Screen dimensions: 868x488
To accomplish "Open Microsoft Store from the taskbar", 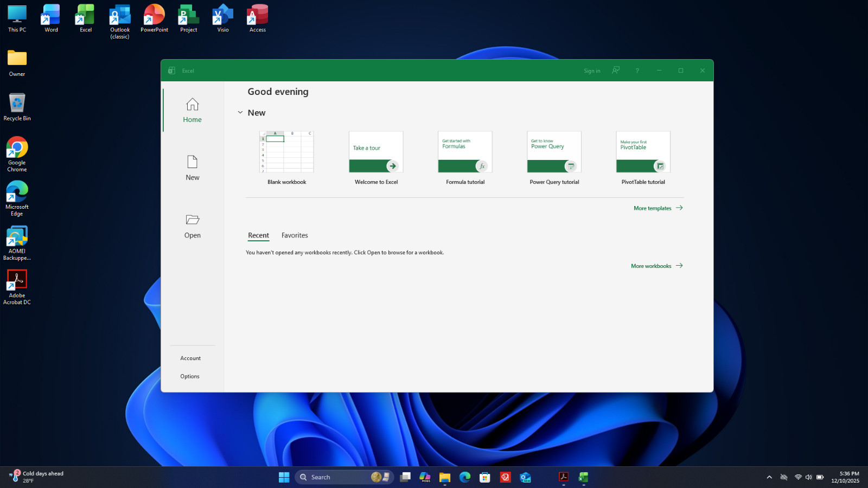I will [485, 477].
